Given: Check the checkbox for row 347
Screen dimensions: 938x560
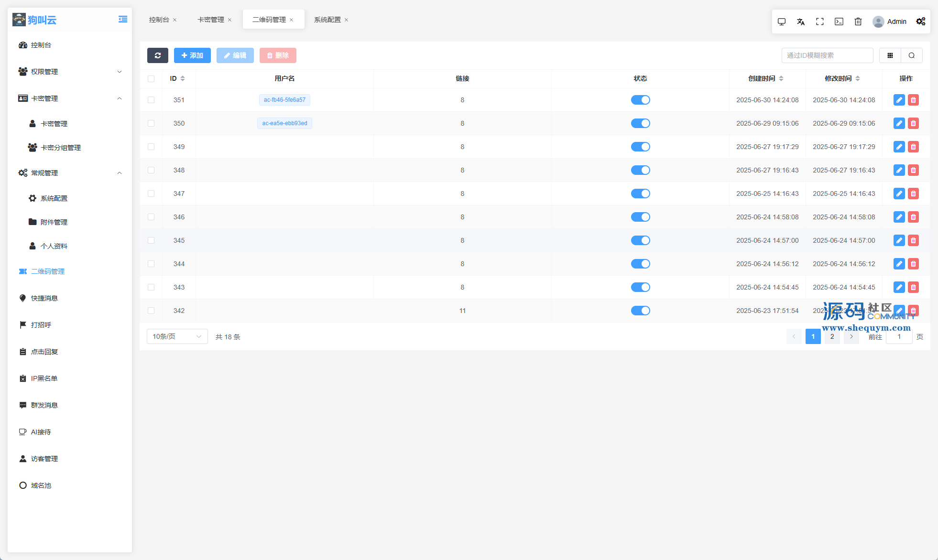Looking at the screenshot, I should click(x=151, y=194).
